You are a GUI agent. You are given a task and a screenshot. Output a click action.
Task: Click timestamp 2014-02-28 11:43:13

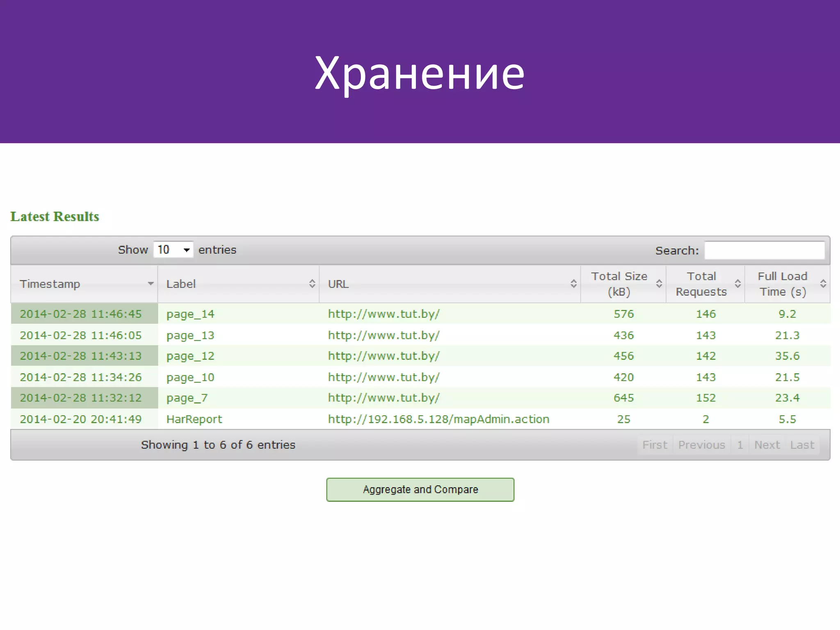coord(81,356)
